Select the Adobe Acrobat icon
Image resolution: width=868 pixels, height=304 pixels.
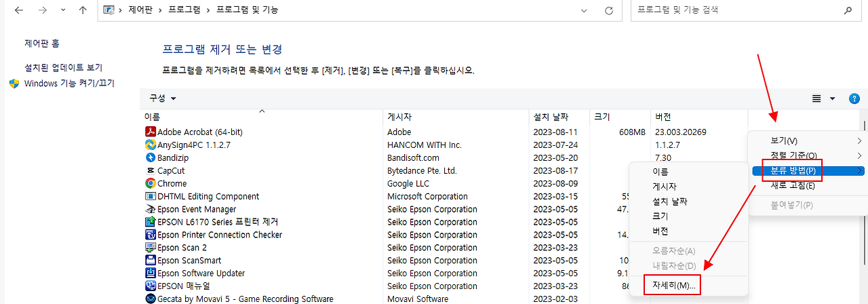click(151, 132)
